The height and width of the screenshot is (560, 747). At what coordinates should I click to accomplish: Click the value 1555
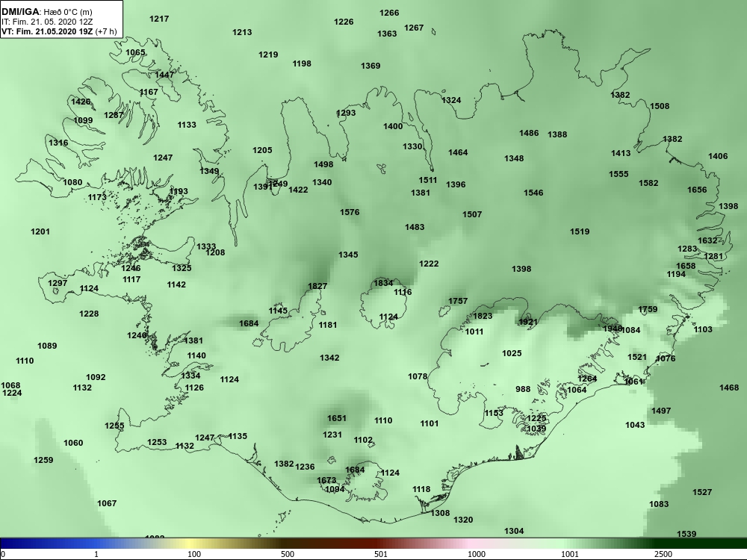coord(619,174)
